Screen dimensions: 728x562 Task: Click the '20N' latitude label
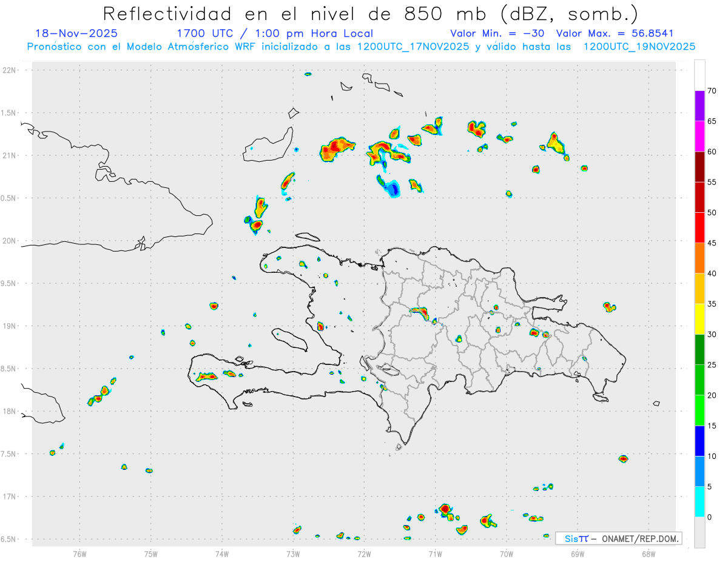(x=9, y=241)
